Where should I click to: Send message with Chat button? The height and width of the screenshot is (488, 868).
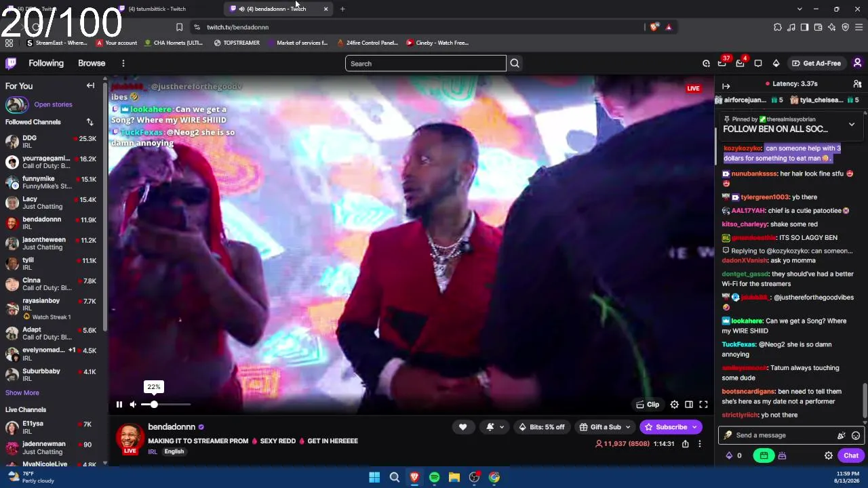tap(851, 456)
